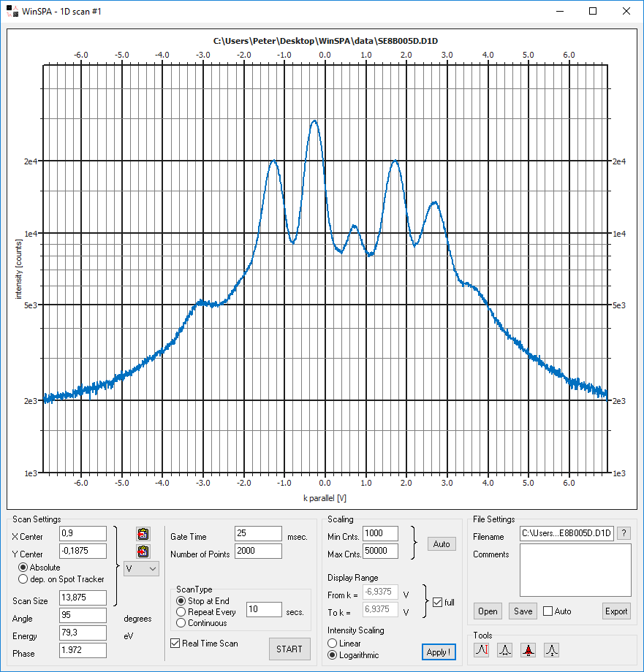This screenshot has height=672, width=644.
Task: Click the To k display range field
Action: tap(380, 609)
